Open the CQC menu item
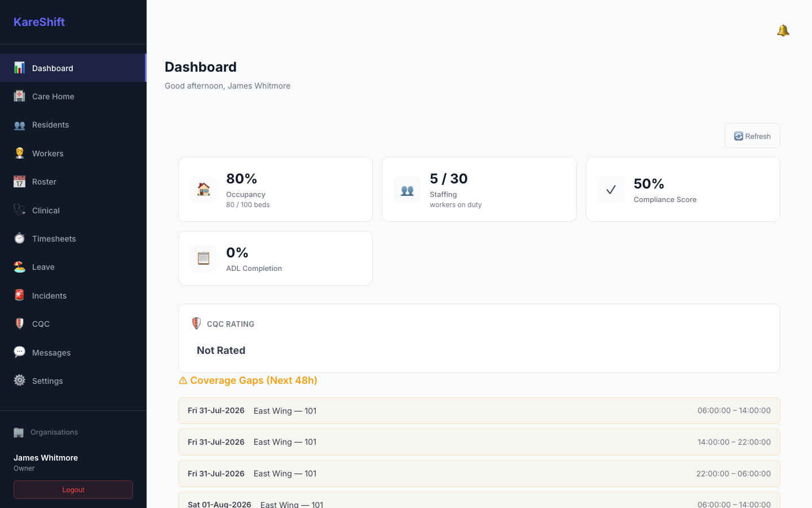The height and width of the screenshot is (508, 812). click(73, 324)
